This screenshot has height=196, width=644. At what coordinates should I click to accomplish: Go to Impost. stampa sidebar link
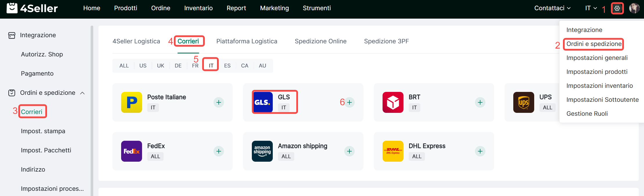43,131
